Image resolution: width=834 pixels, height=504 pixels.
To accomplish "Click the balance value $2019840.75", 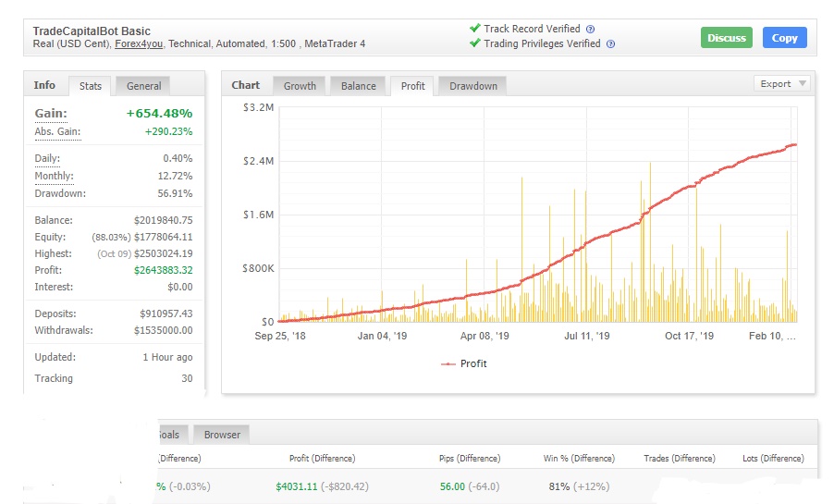I will (x=164, y=220).
